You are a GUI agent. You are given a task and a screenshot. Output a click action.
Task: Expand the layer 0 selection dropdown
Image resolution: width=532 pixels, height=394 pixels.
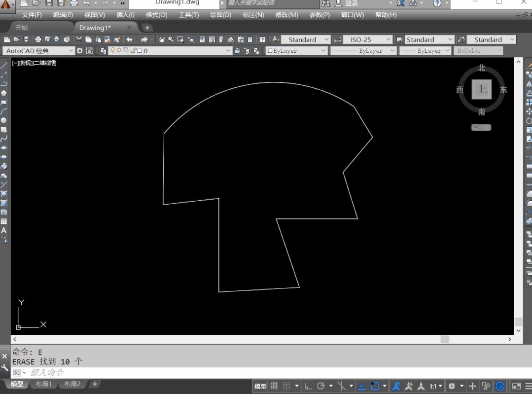click(x=228, y=51)
